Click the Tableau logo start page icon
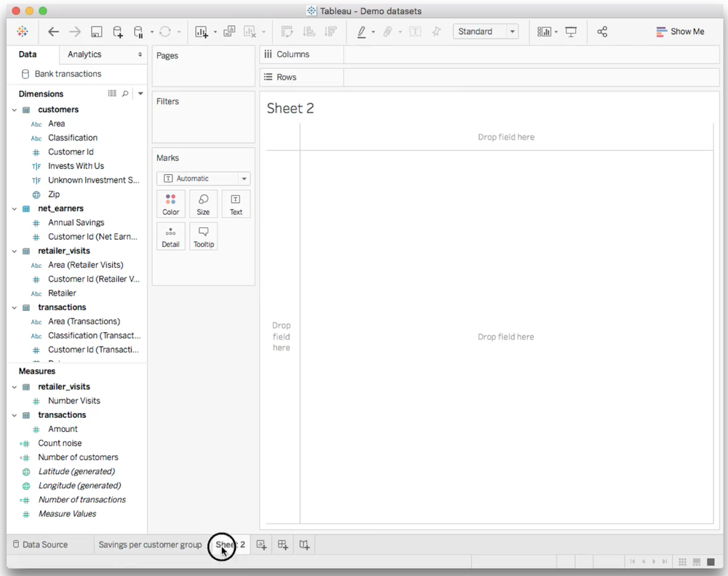The width and height of the screenshot is (728, 576). [23, 31]
